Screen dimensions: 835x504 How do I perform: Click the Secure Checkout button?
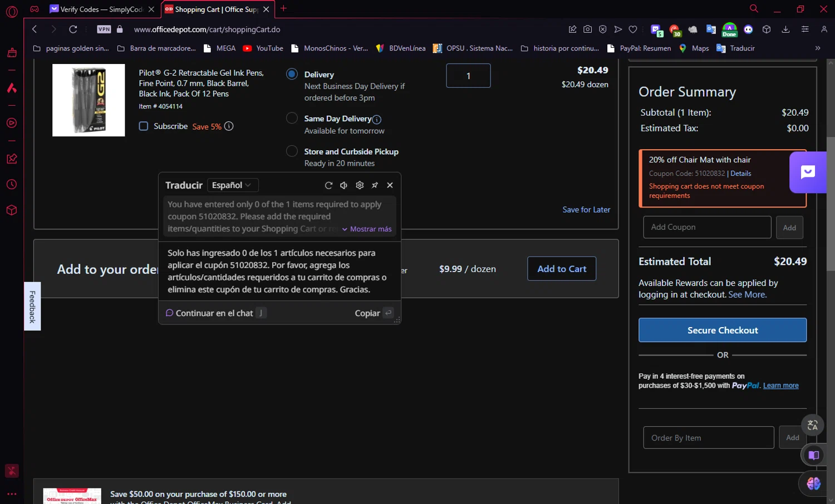pyautogui.click(x=723, y=330)
